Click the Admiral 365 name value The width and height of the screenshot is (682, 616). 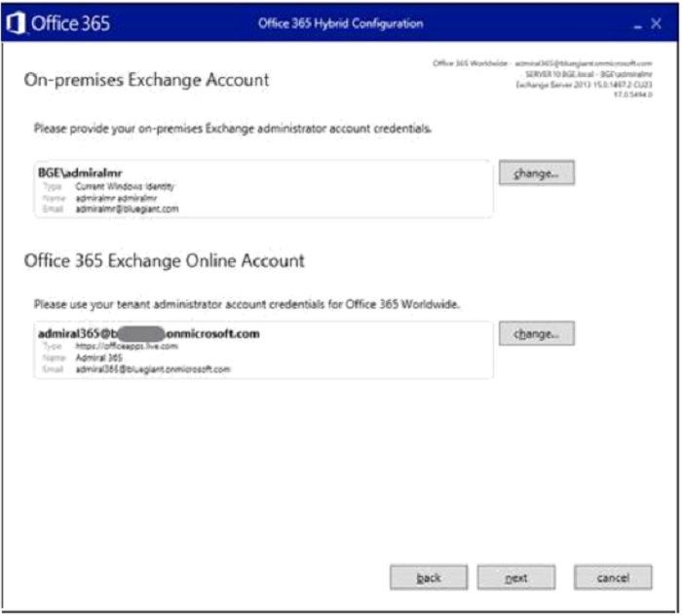pos(99,358)
